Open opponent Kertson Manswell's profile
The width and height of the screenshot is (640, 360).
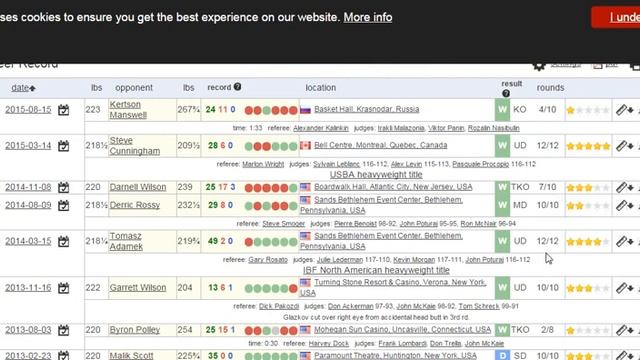[128, 110]
